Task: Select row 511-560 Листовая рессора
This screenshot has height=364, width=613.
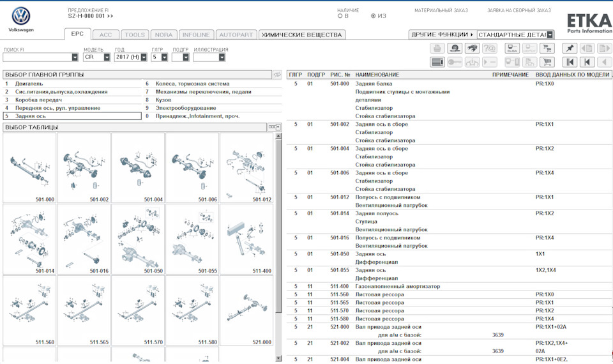Action: [449, 295]
